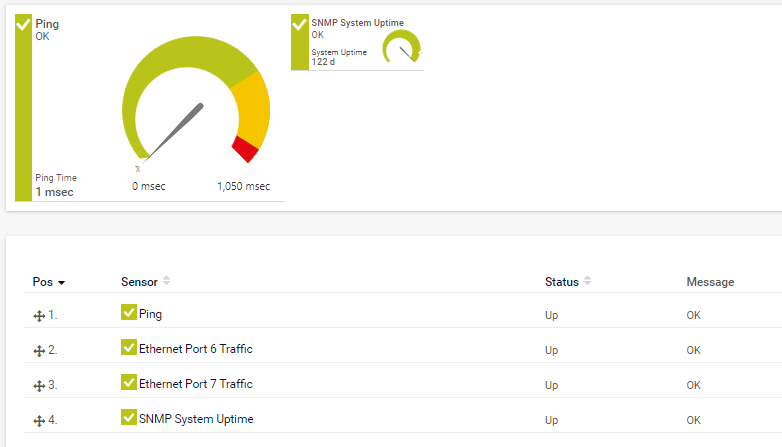The image size is (782, 447).
Task: Click the move handle for row 1
Action: tap(40, 315)
